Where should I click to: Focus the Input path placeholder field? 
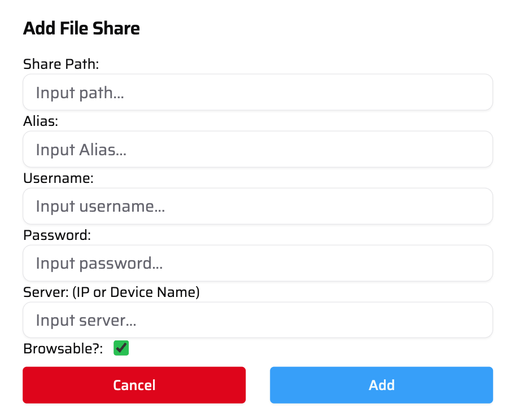257,92
